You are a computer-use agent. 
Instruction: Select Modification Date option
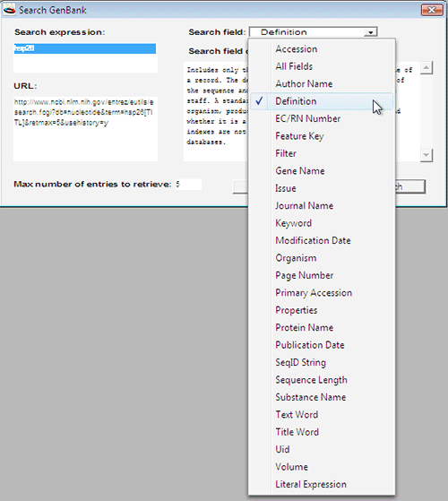pyautogui.click(x=322, y=240)
